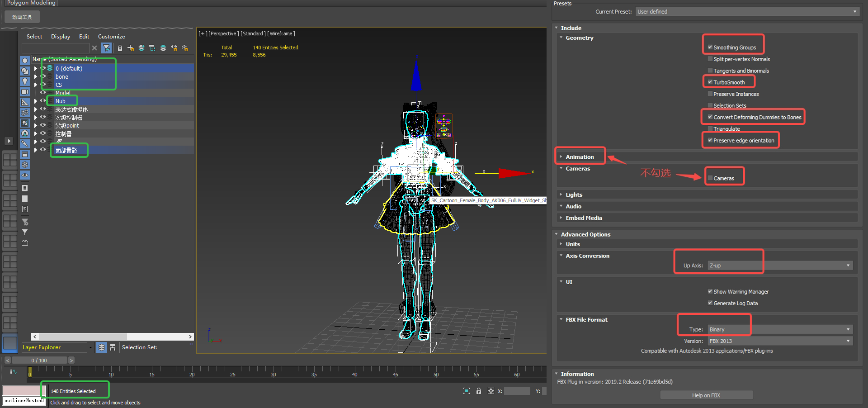868x408 pixels.
Task: Enable Split per-vertex Normals checkbox
Action: coord(710,59)
